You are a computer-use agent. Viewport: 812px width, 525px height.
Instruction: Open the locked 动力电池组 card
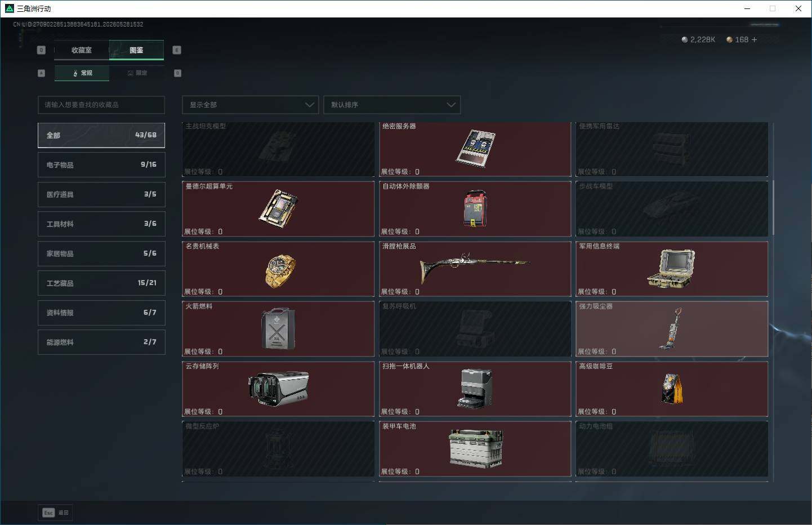click(672, 449)
